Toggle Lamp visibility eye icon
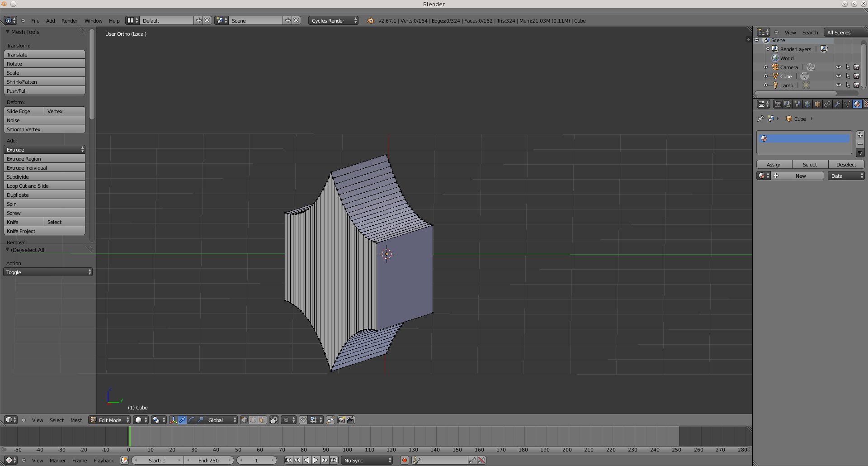This screenshot has width=868, height=466. coord(839,86)
